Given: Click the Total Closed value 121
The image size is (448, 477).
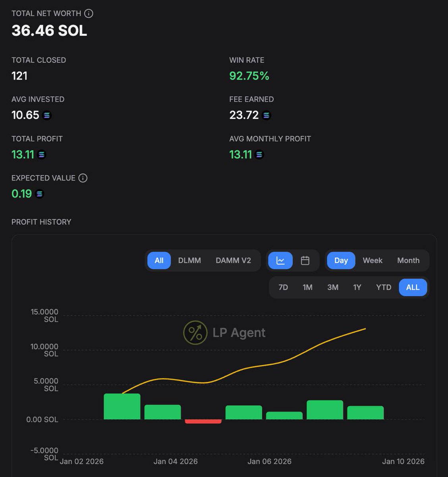Looking at the screenshot, I should pyautogui.click(x=19, y=76).
